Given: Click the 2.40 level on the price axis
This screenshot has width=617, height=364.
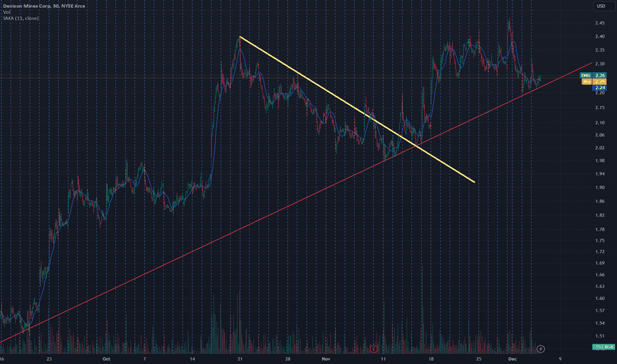Looking at the screenshot, I should point(600,36).
